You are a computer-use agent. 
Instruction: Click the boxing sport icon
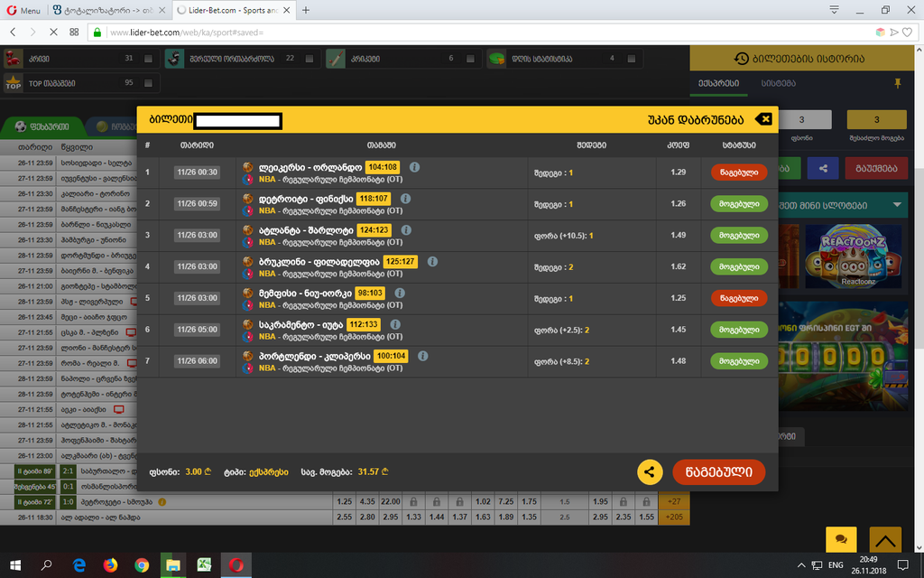point(14,59)
